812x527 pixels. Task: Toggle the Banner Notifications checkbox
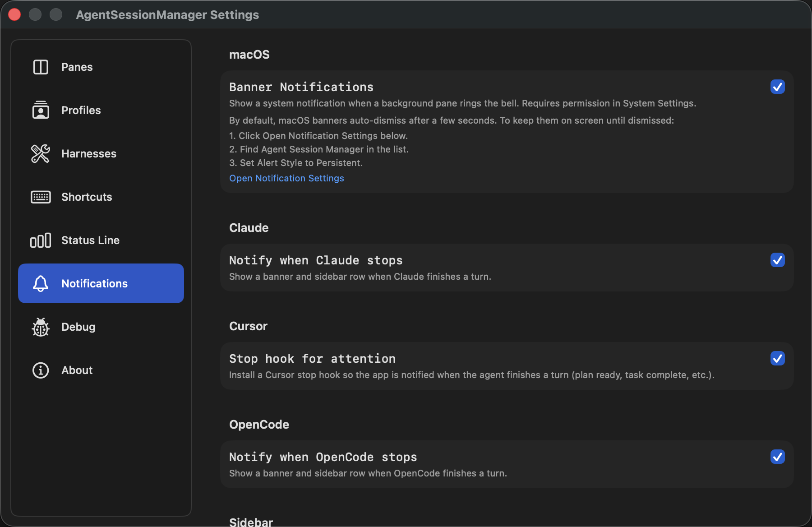click(777, 87)
